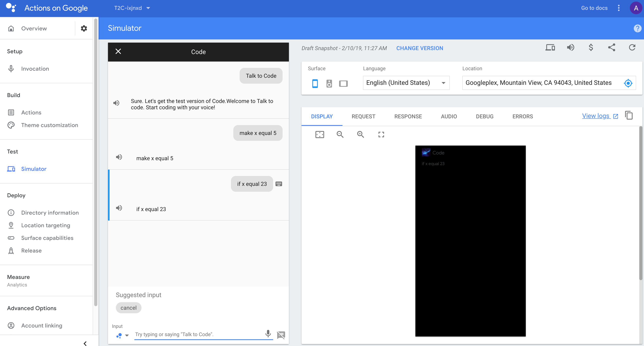Click use current location target icon
The height and width of the screenshot is (346, 644).
pyautogui.click(x=628, y=83)
